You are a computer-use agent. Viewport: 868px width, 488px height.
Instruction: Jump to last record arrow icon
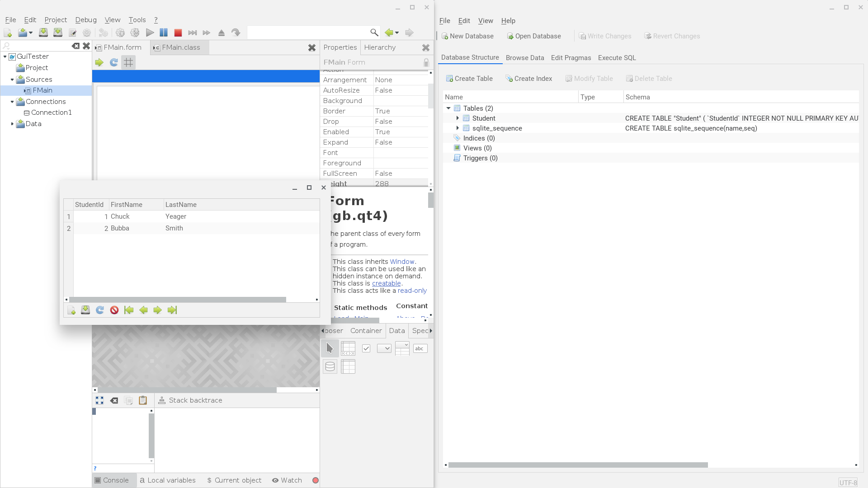point(172,310)
